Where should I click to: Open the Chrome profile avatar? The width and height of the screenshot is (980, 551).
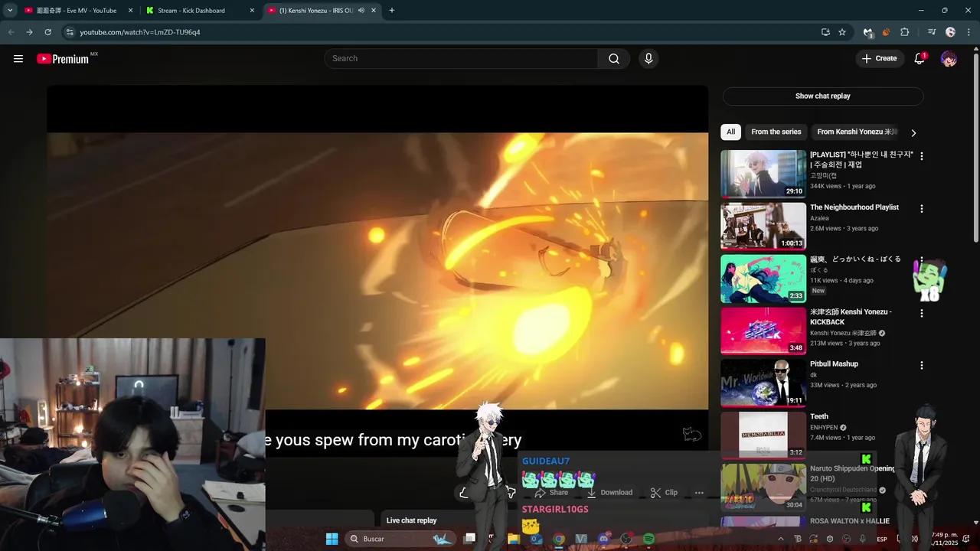pyautogui.click(x=950, y=32)
